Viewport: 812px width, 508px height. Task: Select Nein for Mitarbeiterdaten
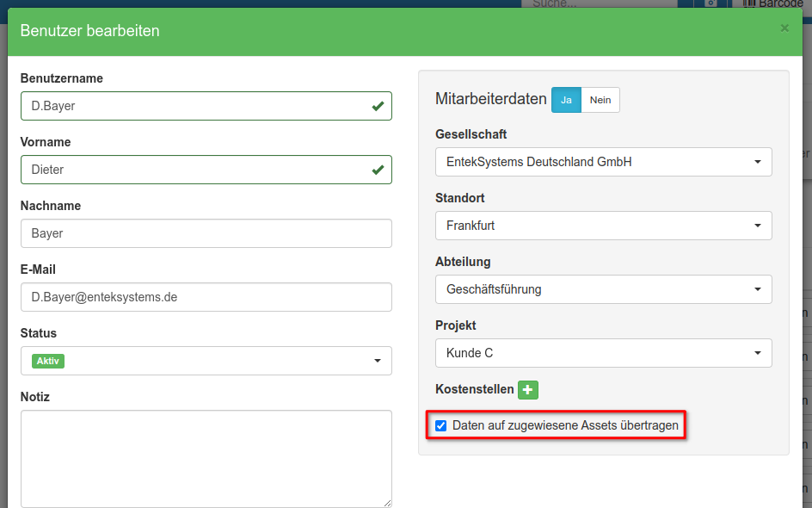pyautogui.click(x=600, y=100)
